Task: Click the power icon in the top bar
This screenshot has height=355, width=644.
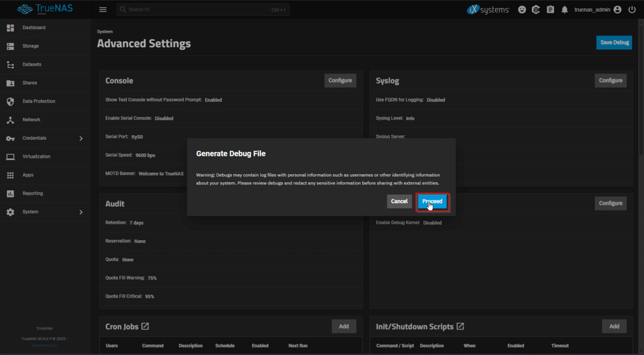Action: [x=632, y=10]
